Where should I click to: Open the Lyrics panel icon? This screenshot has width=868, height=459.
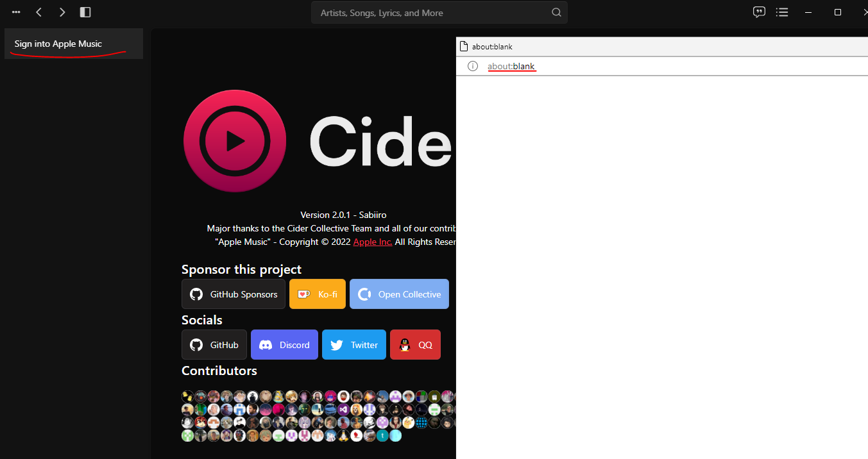point(759,12)
